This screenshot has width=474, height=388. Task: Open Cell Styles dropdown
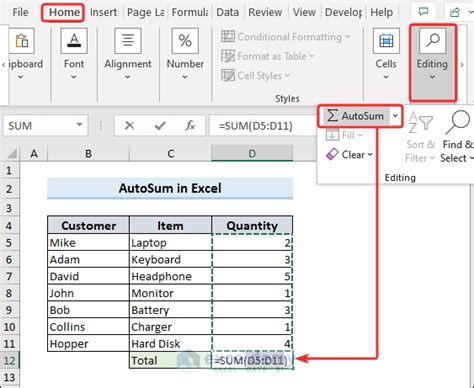point(256,76)
